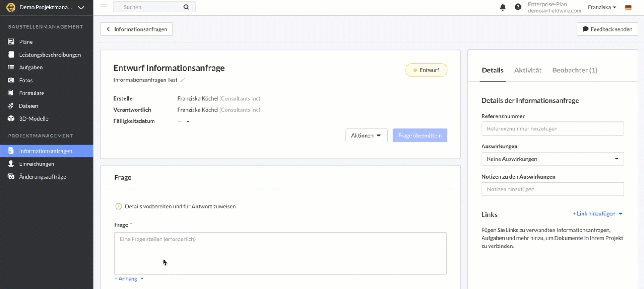The image size is (644, 289).
Task: Click the Änderungsaufträge sidebar icon
Action: point(11,176)
